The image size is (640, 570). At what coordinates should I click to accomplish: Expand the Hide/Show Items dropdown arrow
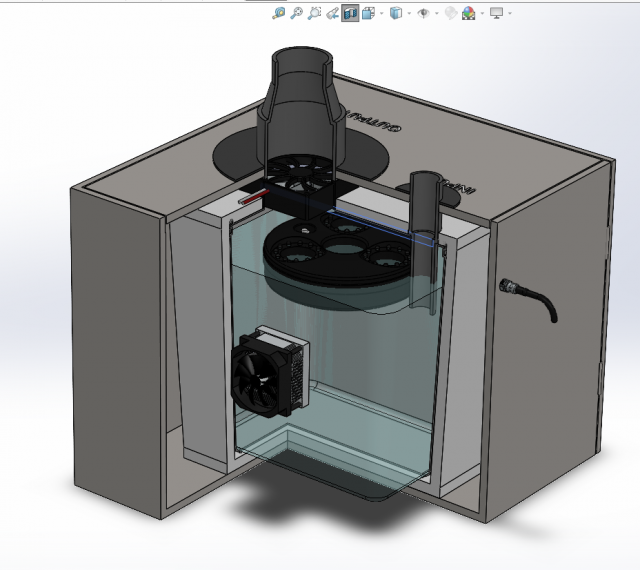[436, 14]
